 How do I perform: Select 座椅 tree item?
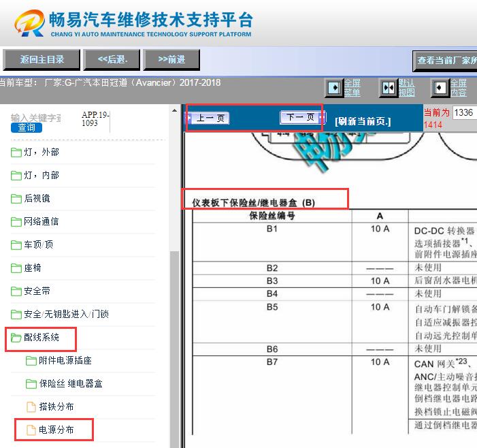[x=33, y=268]
